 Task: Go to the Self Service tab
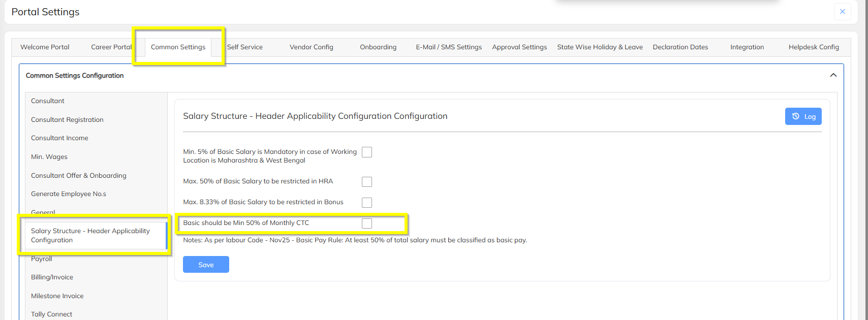tap(245, 47)
